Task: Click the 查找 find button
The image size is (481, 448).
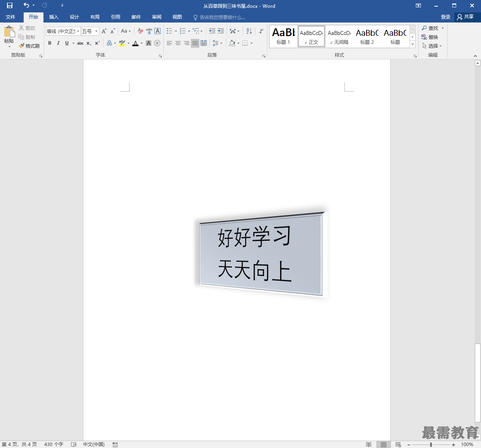Action: [x=430, y=28]
